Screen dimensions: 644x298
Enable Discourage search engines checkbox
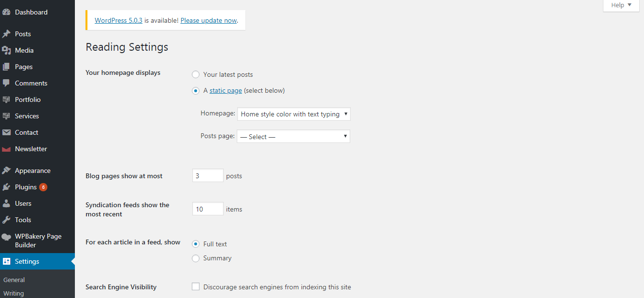click(x=196, y=287)
